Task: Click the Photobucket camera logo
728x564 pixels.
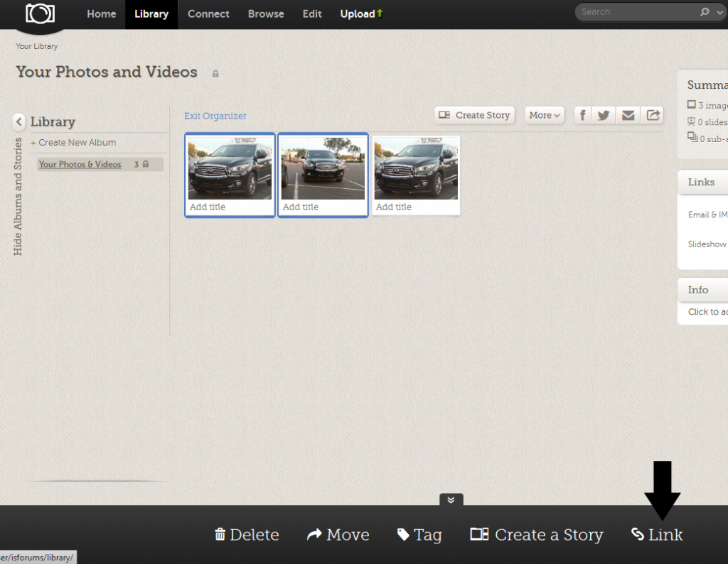Action: click(x=41, y=13)
